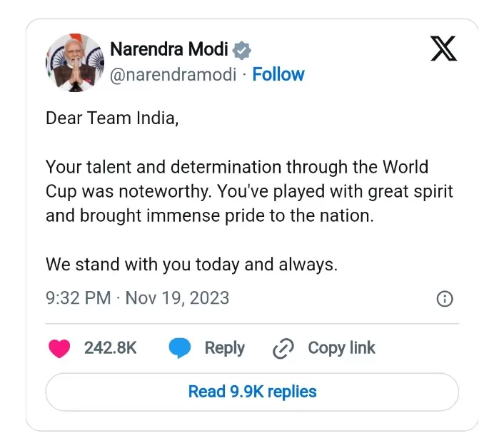This screenshot has height=448, width=504.
Task: Like the tweet with the heart icon
Action: (x=59, y=348)
